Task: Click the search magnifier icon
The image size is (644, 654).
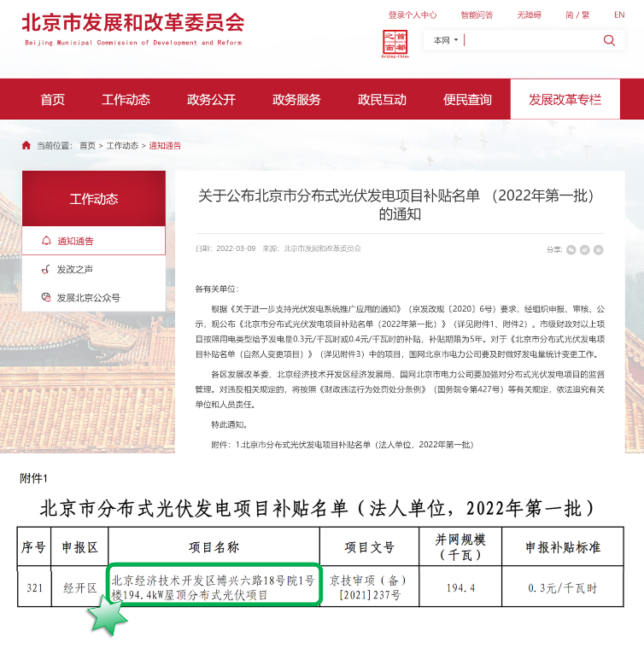Action: click(x=609, y=40)
